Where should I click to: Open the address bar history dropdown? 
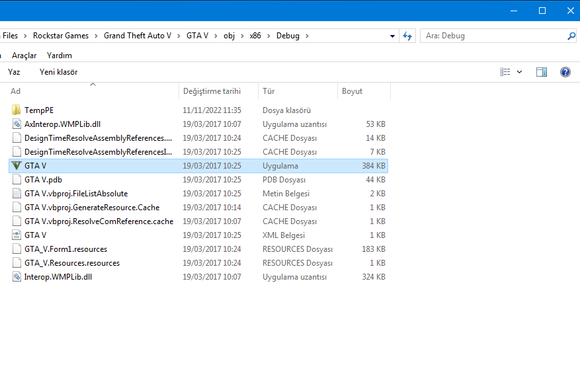click(393, 36)
